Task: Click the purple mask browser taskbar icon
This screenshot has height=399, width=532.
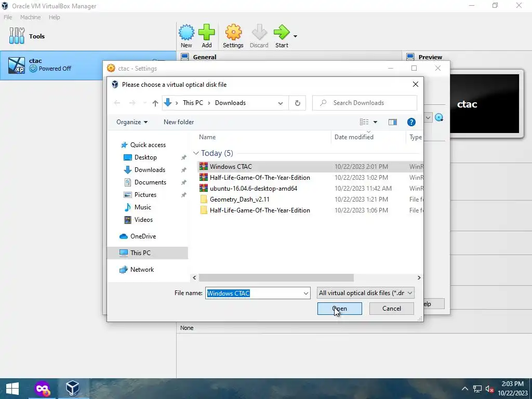Action: [x=43, y=389]
